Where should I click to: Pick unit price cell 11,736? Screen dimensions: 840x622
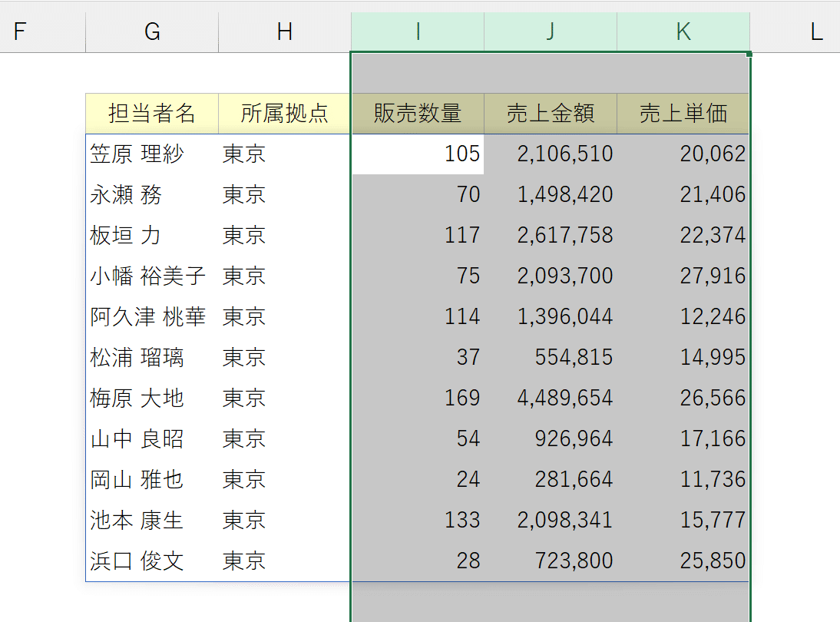coord(683,479)
